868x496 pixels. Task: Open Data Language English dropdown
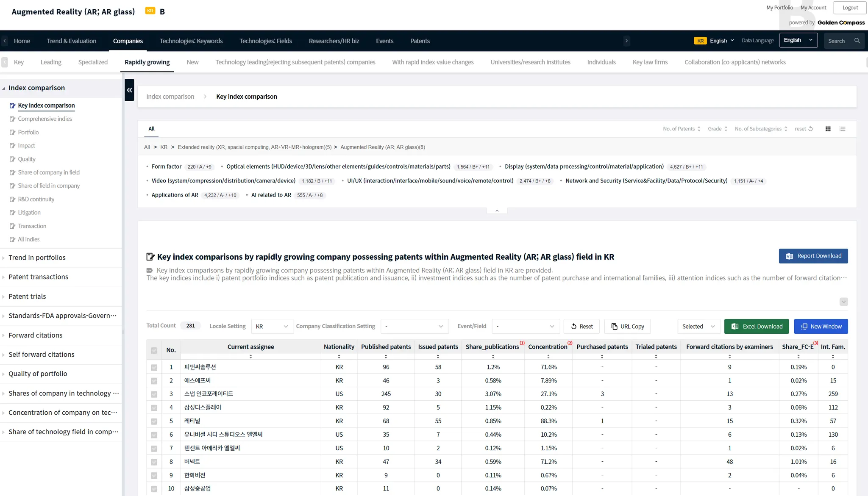tap(798, 40)
